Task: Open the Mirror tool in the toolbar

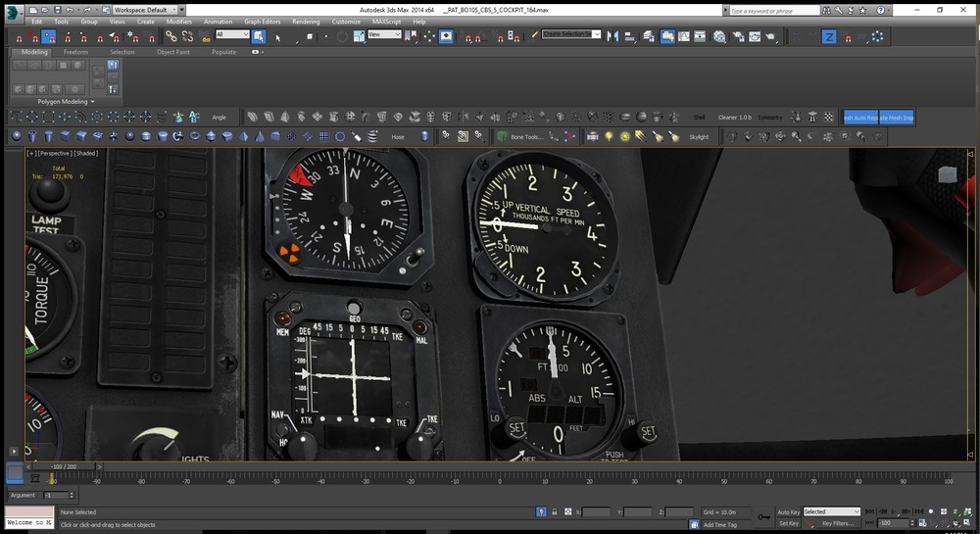Action: pyautogui.click(x=613, y=36)
